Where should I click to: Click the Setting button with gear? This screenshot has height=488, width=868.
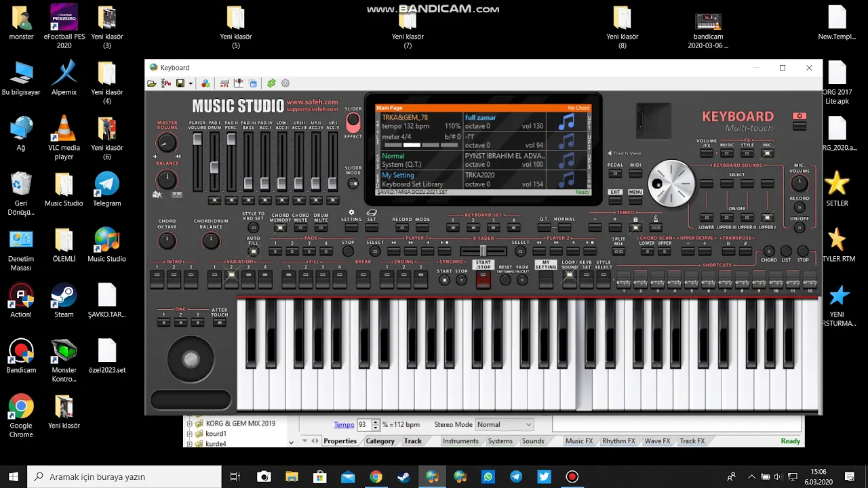pos(351,228)
